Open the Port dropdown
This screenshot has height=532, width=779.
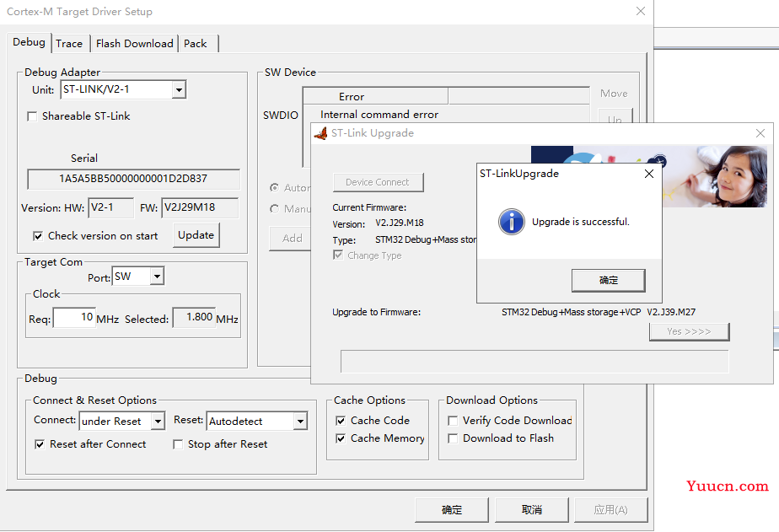(x=157, y=277)
